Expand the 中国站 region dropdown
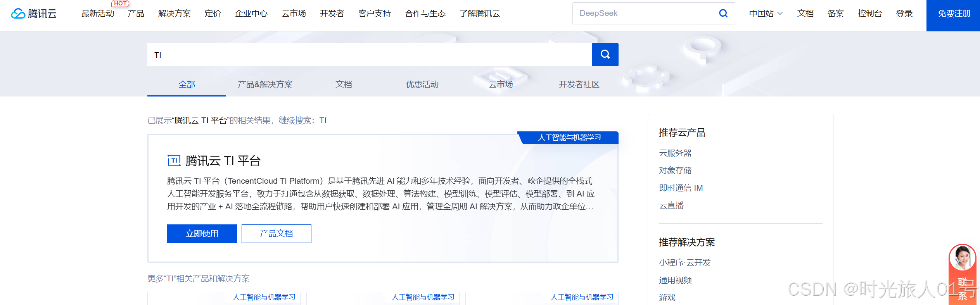 click(x=766, y=14)
